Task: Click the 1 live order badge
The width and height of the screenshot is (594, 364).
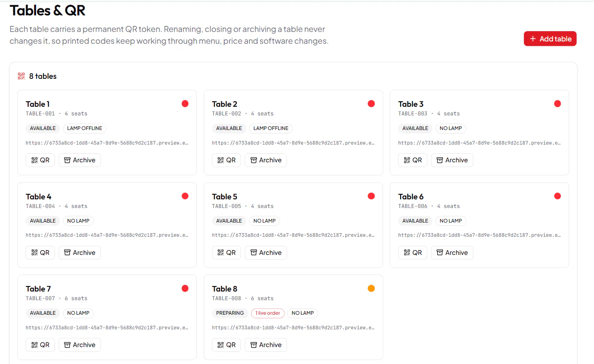Action: coord(268,313)
